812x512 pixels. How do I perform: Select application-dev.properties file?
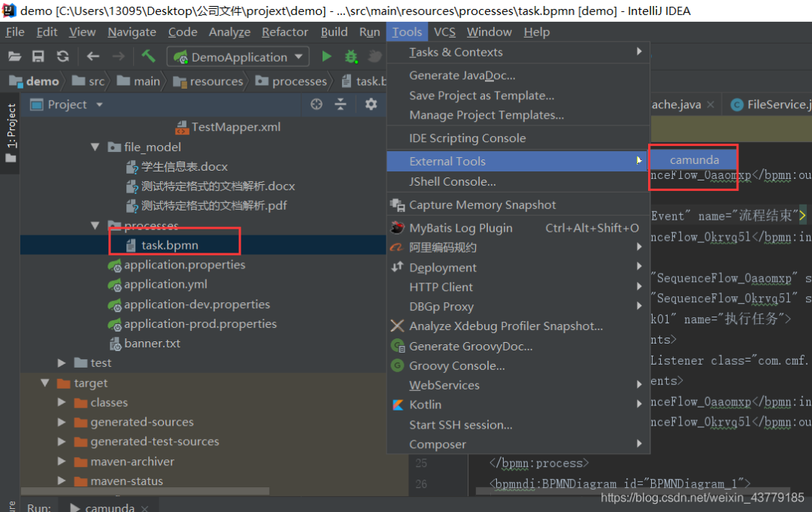pos(197,304)
